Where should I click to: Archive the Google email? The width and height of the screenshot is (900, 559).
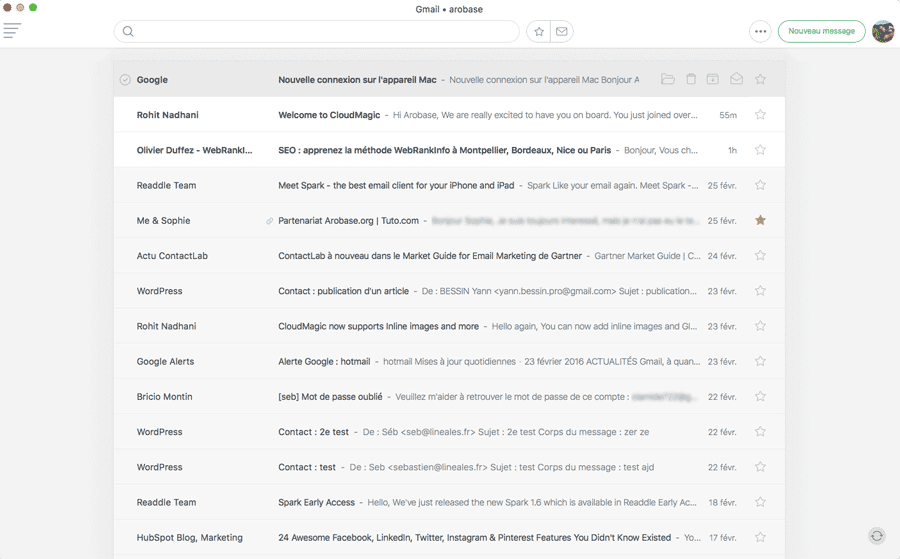pyautogui.click(x=712, y=79)
